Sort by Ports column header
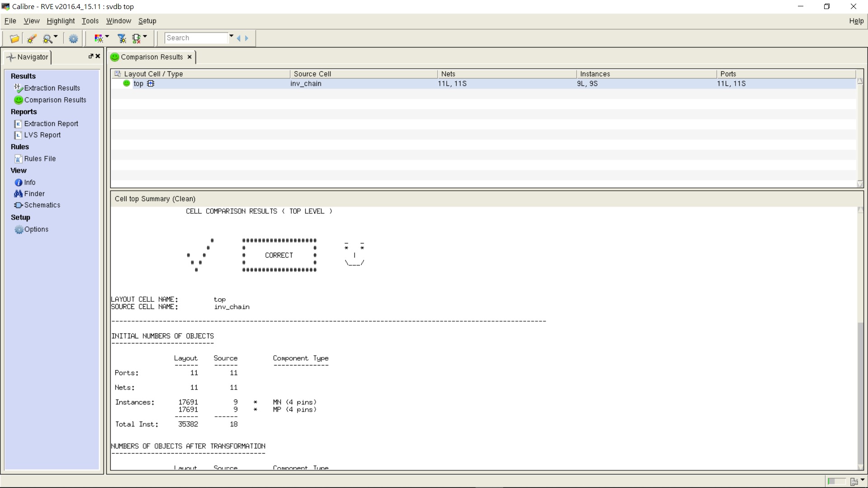Image resolution: width=868 pixels, height=488 pixels. [x=786, y=74]
